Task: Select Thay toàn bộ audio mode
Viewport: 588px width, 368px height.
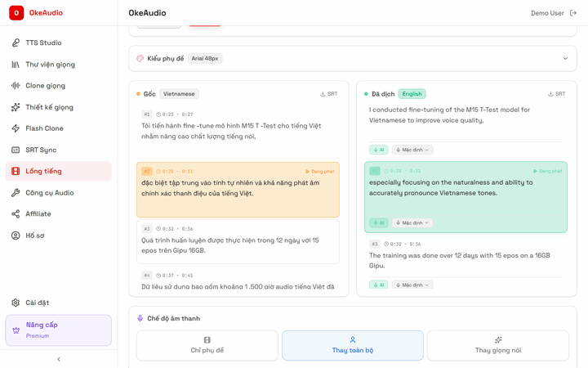Action: click(x=352, y=345)
